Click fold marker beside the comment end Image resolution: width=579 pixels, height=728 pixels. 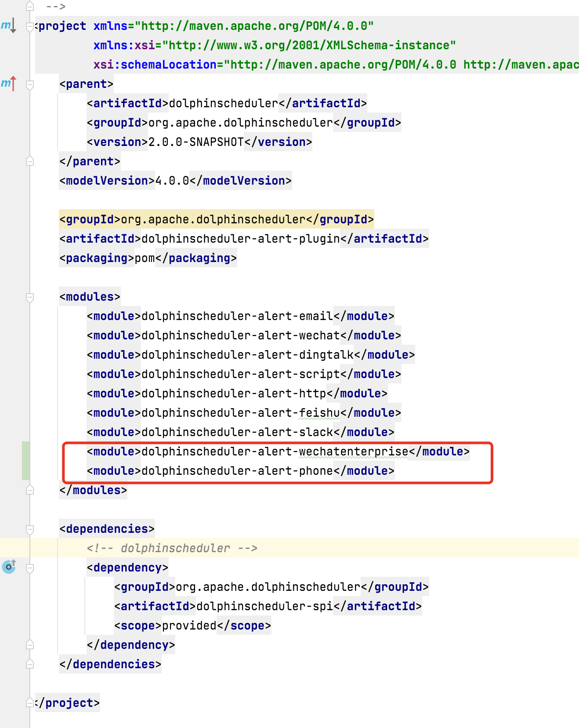coord(30,6)
